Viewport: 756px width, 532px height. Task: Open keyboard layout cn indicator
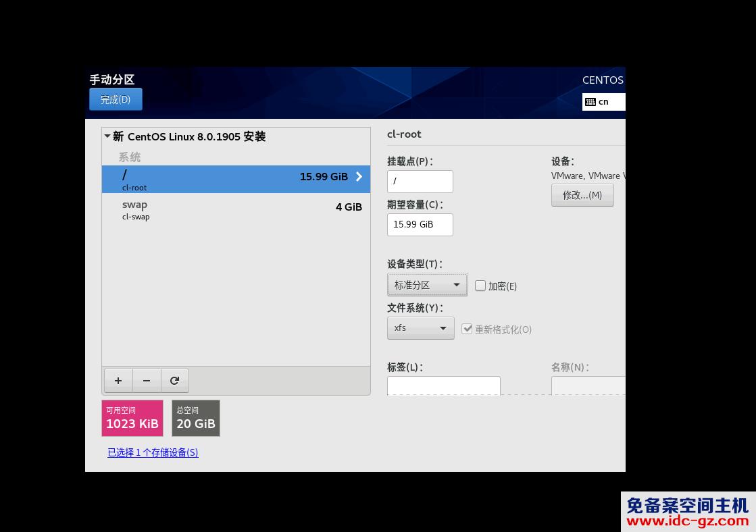(603, 102)
